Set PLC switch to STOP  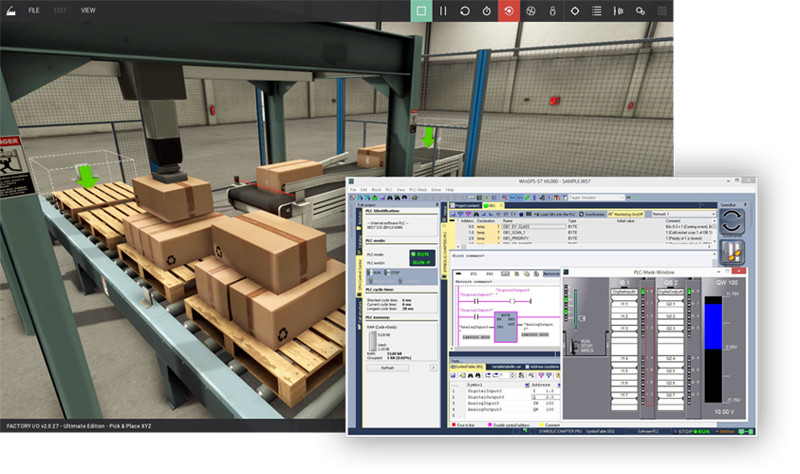(392, 273)
